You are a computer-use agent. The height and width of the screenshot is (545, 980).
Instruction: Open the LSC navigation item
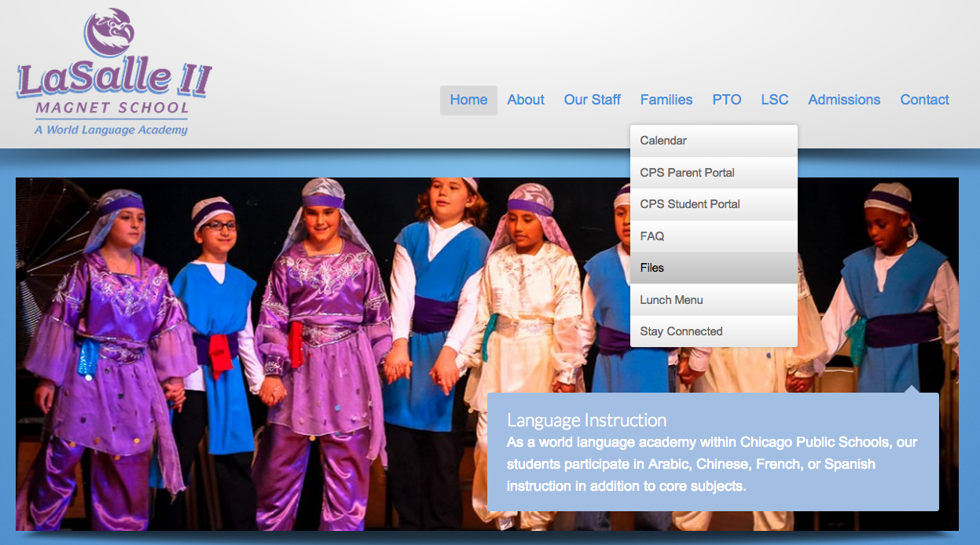(775, 100)
